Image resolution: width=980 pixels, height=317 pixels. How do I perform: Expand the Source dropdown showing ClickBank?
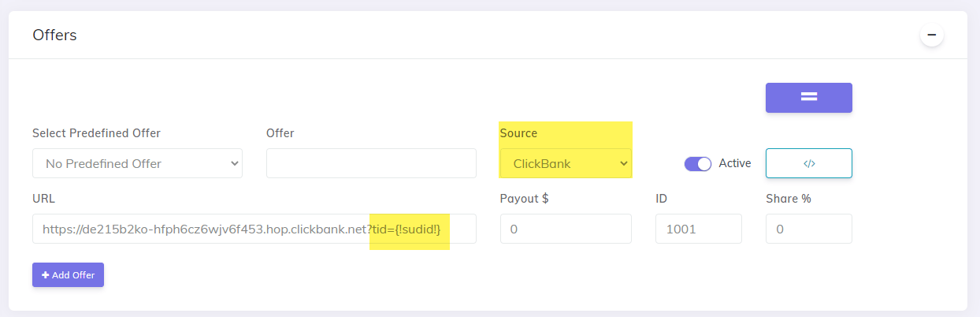coord(566,163)
